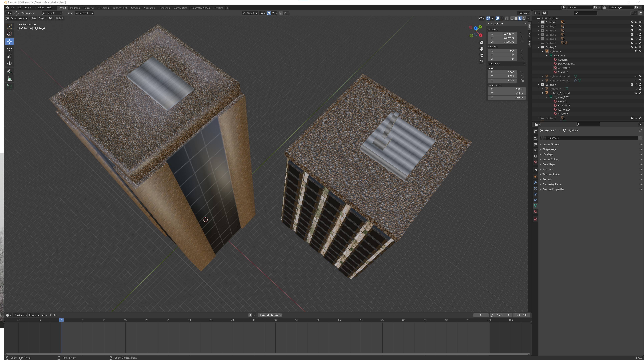Image resolution: width=644 pixels, height=360 pixels.
Task: Select the Cursor tool in toolbar
Action: pyautogui.click(x=9, y=33)
